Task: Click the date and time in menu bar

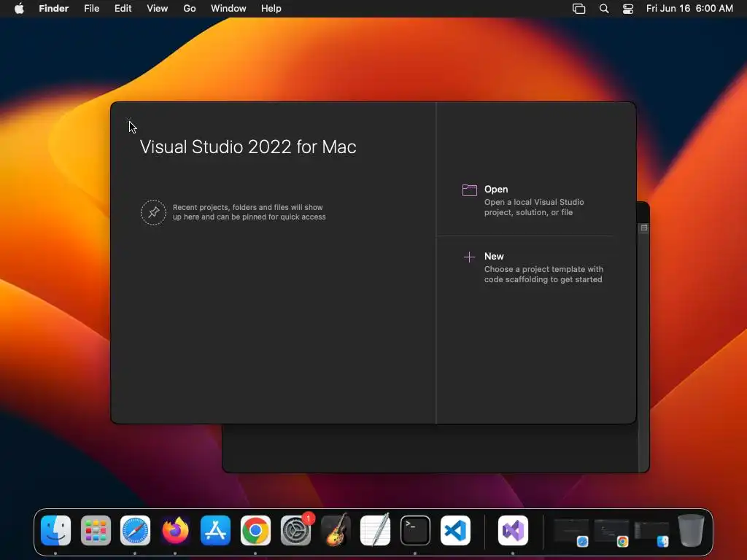Action: click(x=689, y=9)
